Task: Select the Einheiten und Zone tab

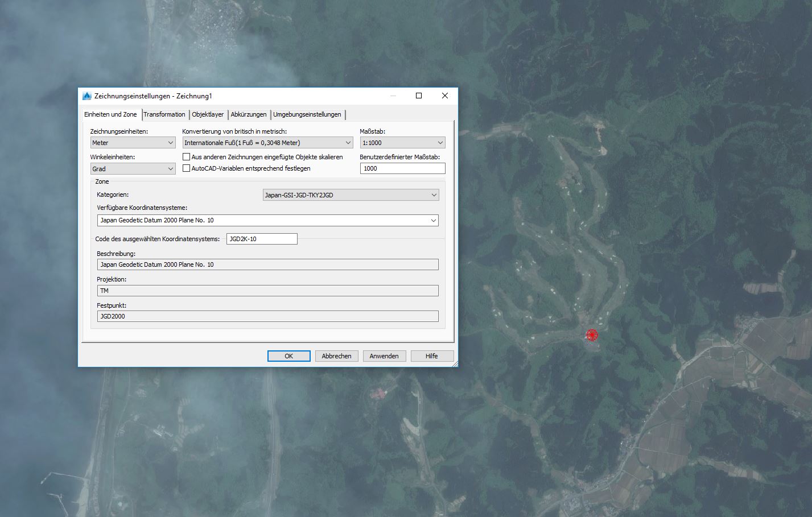Action: (110, 114)
